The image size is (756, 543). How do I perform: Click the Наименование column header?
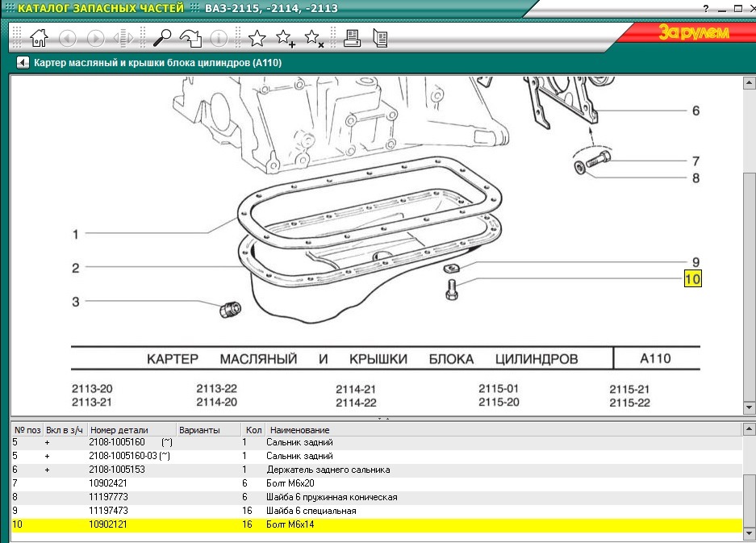click(x=503, y=430)
